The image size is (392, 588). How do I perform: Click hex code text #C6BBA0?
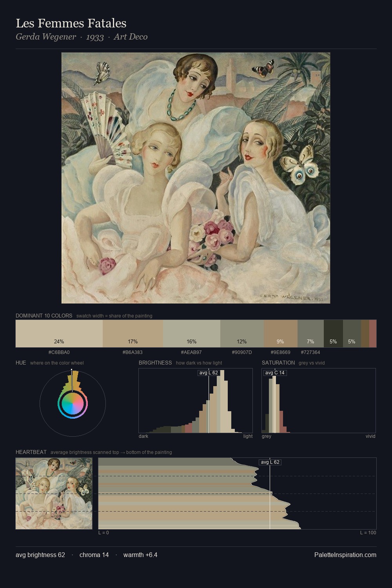[59, 352]
